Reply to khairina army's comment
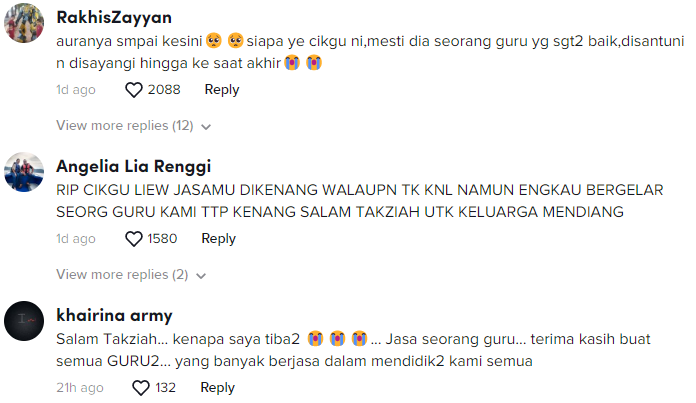The height and width of the screenshot is (403, 696). pyautogui.click(x=218, y=387)
